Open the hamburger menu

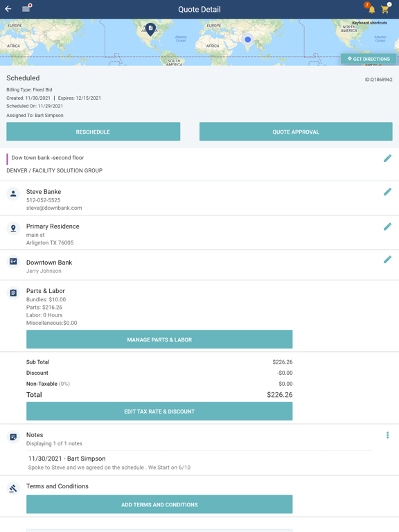pos(26,9)
